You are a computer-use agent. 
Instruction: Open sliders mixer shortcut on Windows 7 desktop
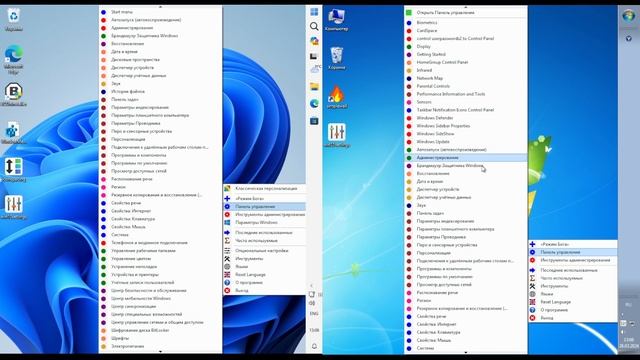tap(336, 135)
